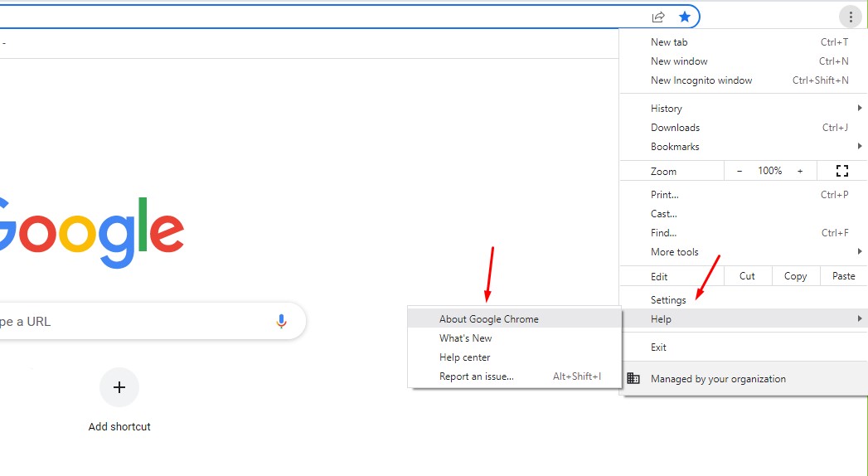This screenshot has width=868, height=476.
Task: Select New window menu item
Action: tap(744, 61)
